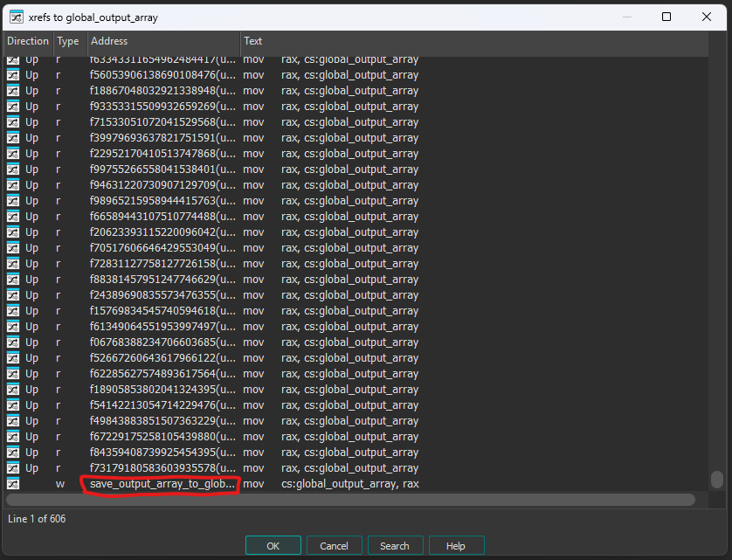Click the horizontal scrollbar under the list
This screenshot has width=732, height=560.
349,500
